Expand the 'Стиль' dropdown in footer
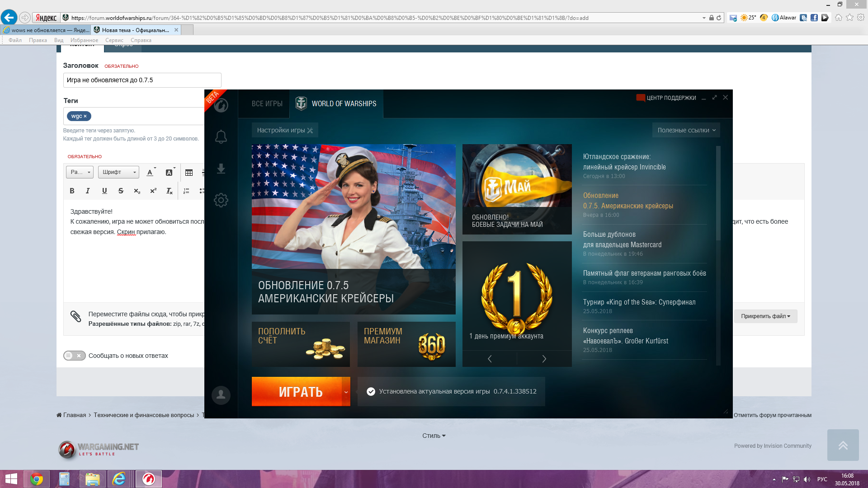Viewport: 868px width, 488px height. point(434,436)
